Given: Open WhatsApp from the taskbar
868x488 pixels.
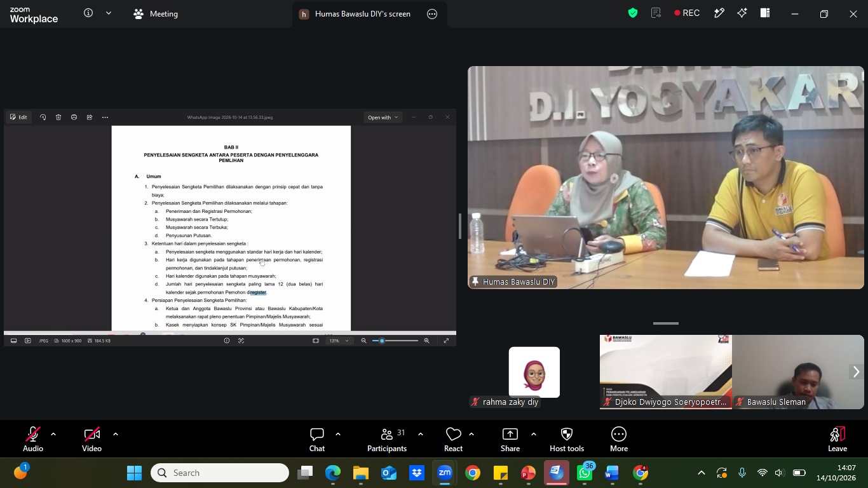Looking at the screenshot, I should tap(585, 473).
